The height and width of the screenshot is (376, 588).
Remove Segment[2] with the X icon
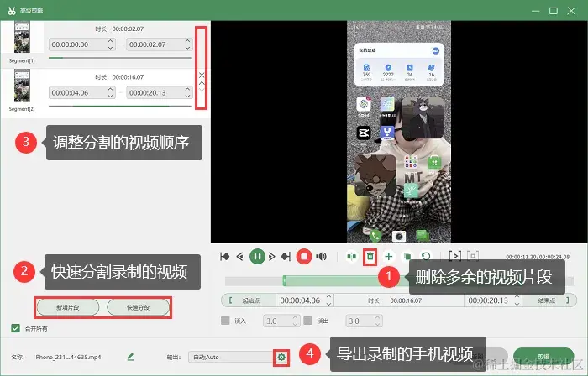pos(202,76)
